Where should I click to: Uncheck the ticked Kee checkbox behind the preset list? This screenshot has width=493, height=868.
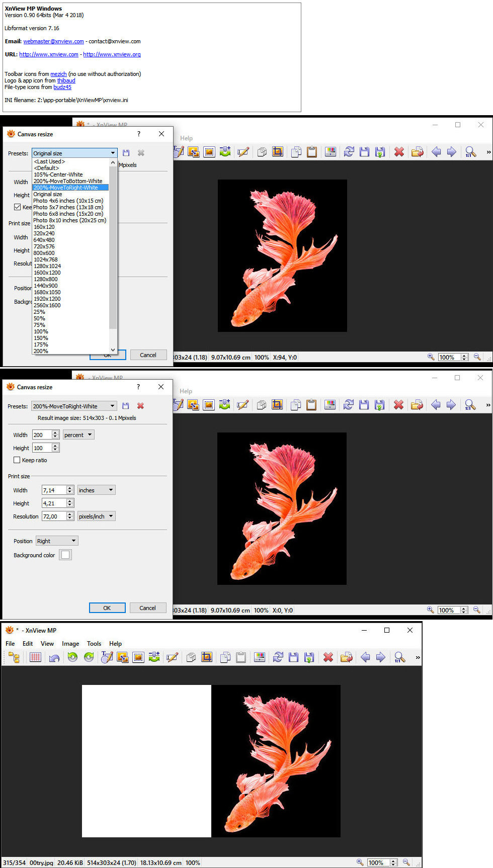click(x=17, y=207)
